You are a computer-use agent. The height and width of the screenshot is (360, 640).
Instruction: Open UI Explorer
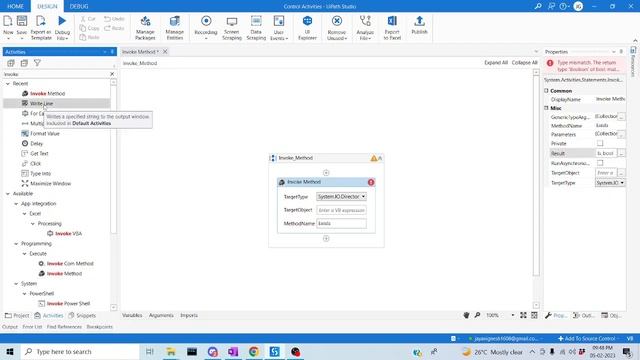[x=307, y=27]
